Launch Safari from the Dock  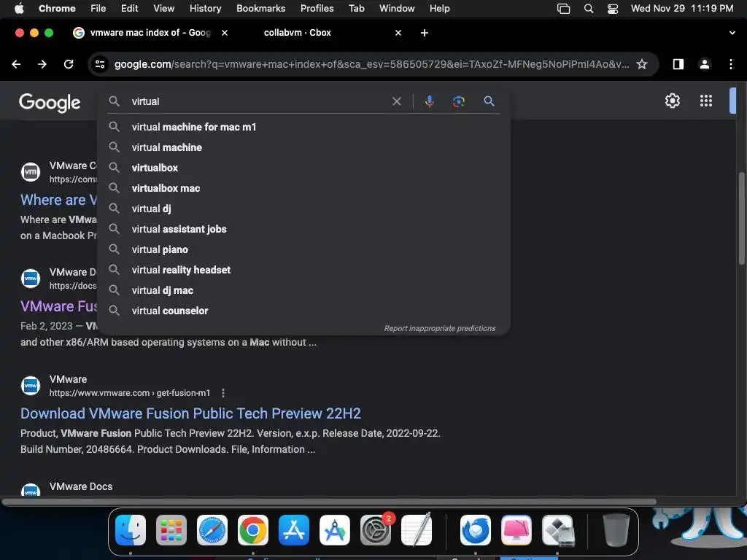(212, 530)
